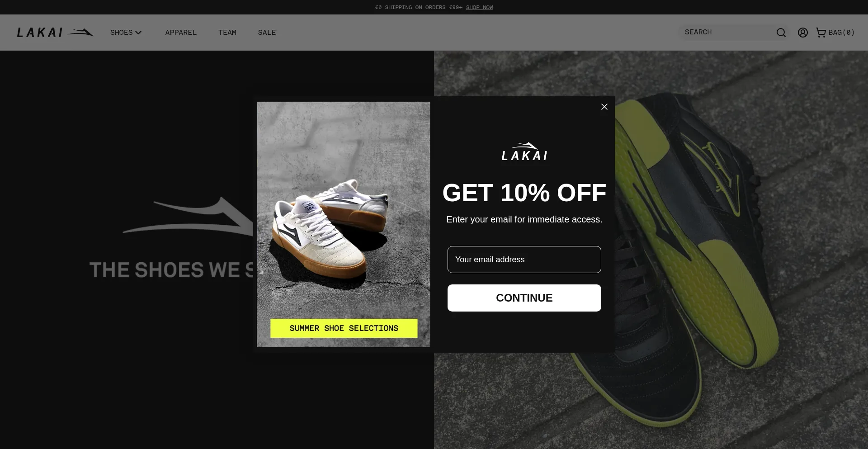
Task: Open the BAG(0) label
Action: click(841, 33)
